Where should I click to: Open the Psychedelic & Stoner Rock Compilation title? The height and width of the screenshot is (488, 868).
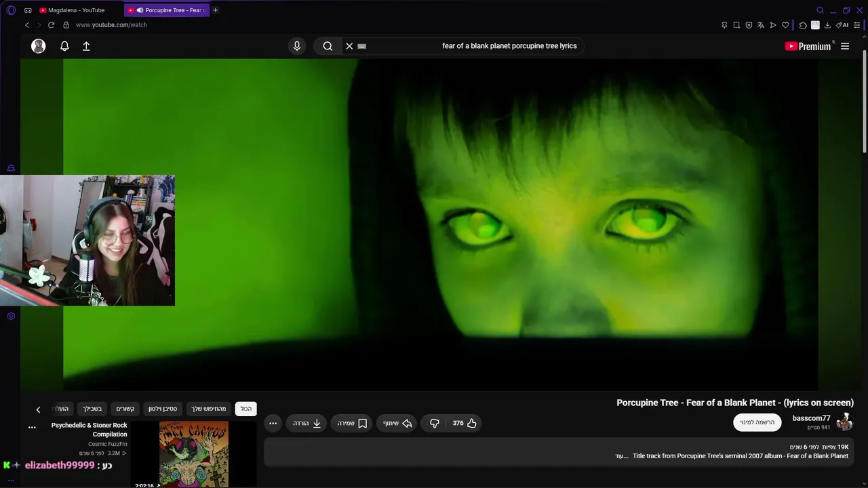[x=90, y=430]
